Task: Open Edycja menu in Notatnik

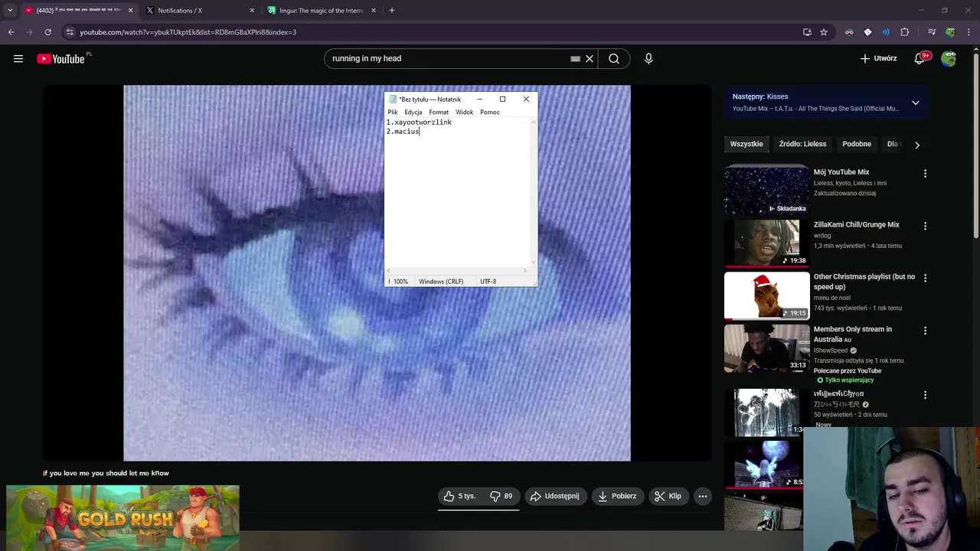Action: point(413,112)
